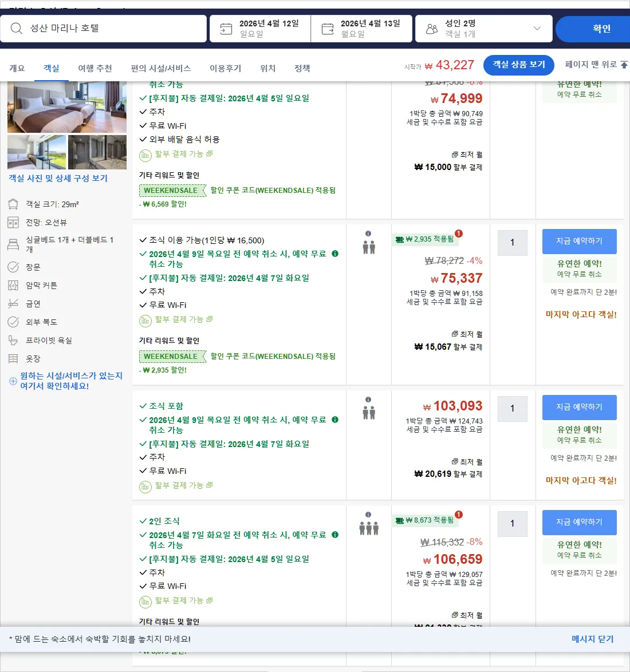Click 최저 월 link above ₩20,619 installment

click(x=467, y=462)
